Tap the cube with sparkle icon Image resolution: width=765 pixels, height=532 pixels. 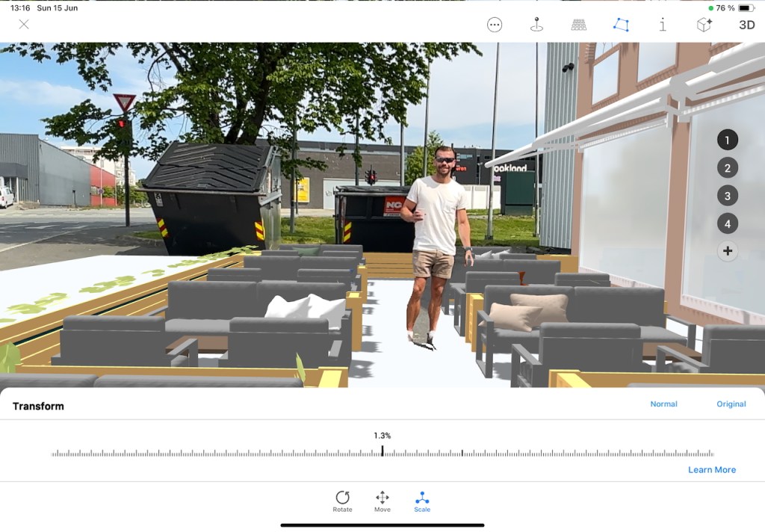point(704,25)
